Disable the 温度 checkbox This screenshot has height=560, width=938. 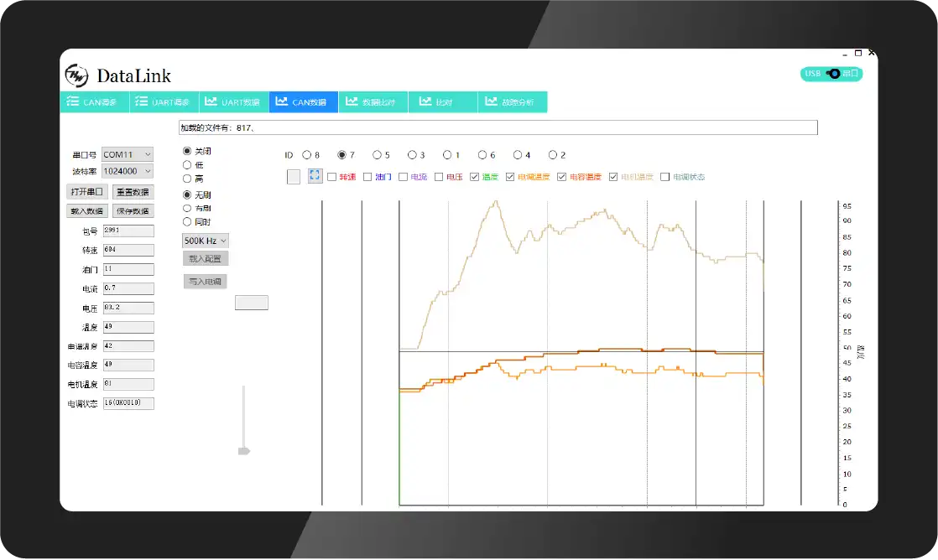[474, 175]
